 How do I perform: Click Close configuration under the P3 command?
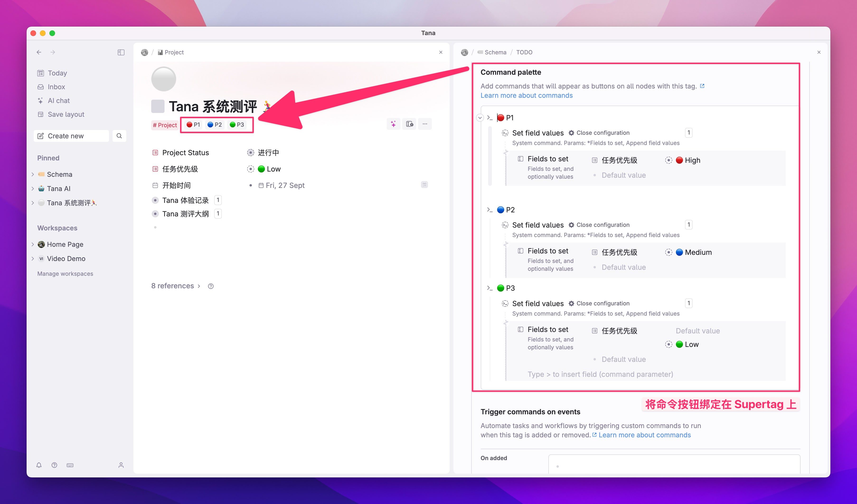click(x=599, y=303)
